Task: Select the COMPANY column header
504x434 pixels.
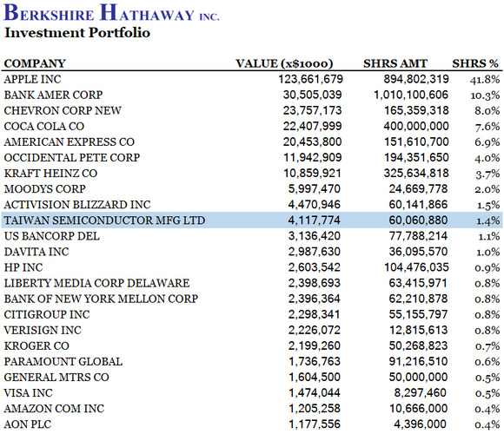Action: pyautogui.click(x=35, y=63)
